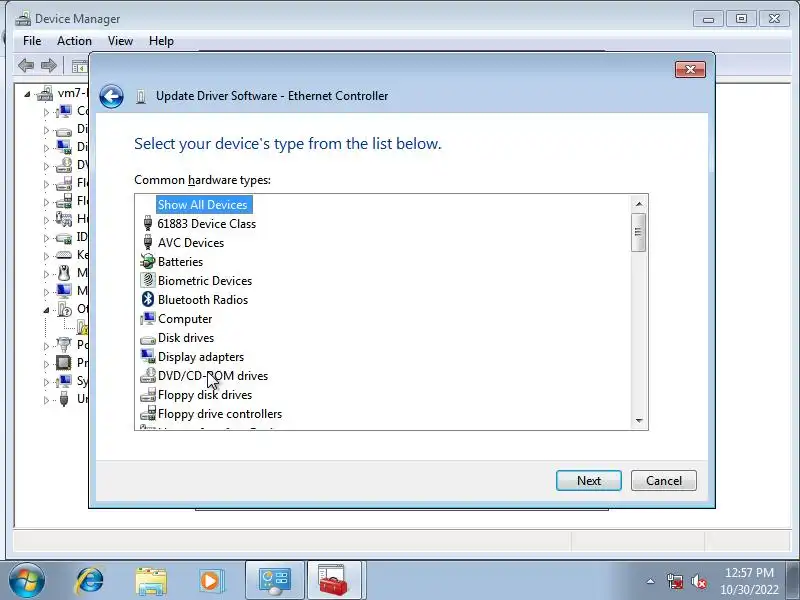Switch to Control Panel taskbar button
The height and width of the screenshot is (600, 800).
click(x=274, y=581)
